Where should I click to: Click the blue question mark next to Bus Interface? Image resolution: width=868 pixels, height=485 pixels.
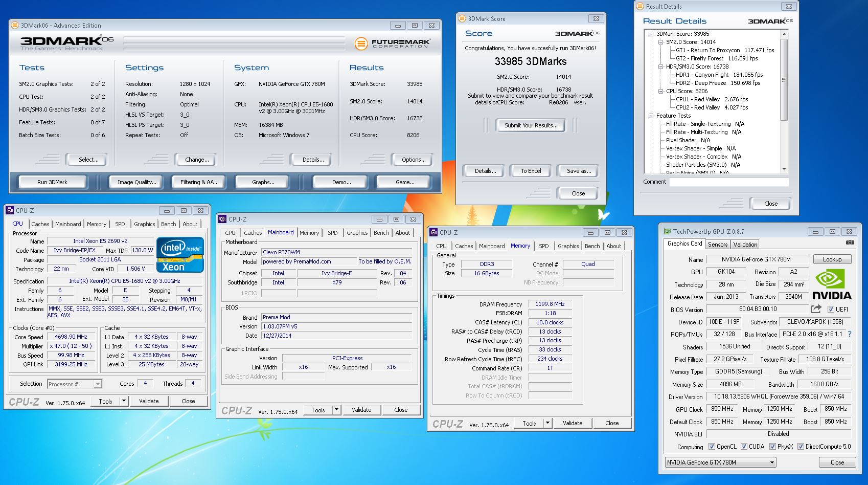(x=850, y=334)
